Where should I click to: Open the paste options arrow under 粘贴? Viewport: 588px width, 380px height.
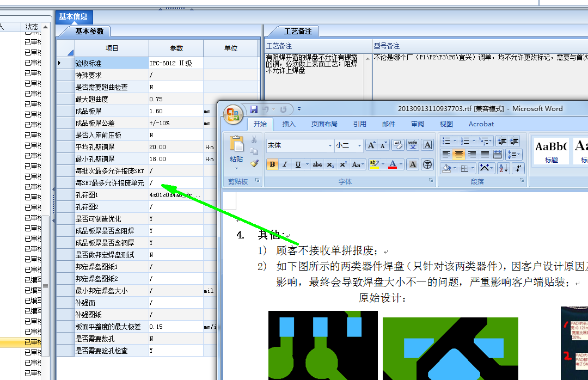[236, 168]
